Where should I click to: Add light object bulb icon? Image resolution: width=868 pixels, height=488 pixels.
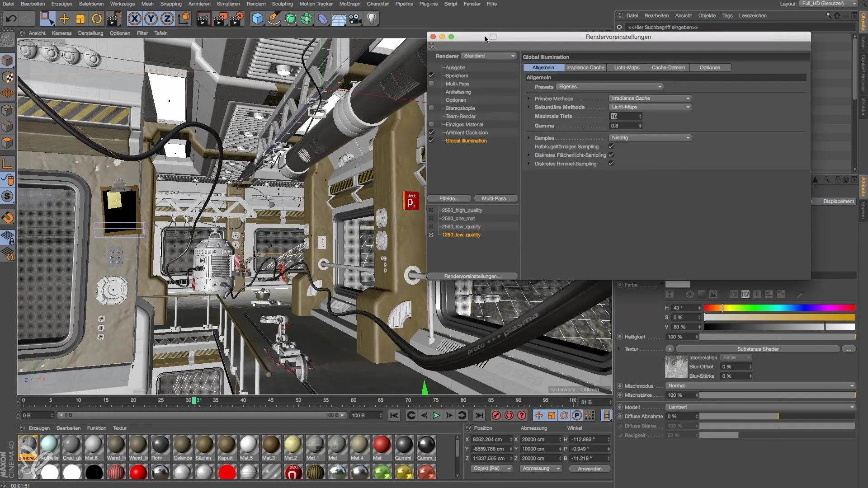[x=372, y=19]
